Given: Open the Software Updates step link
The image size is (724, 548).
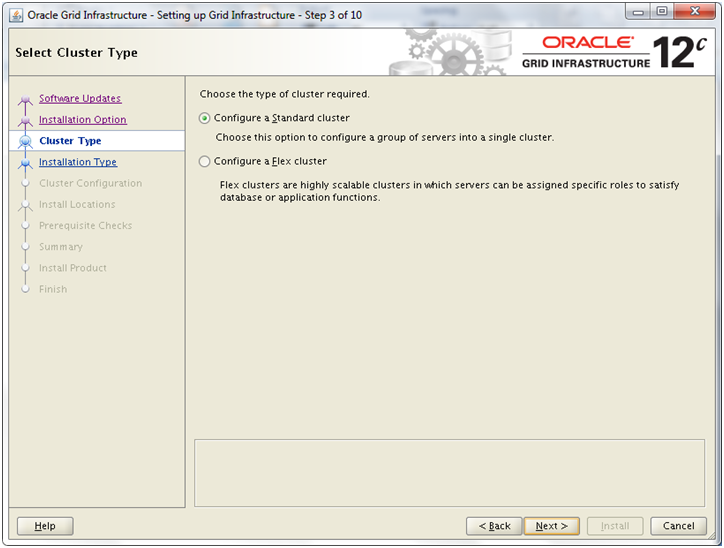Looking at the screenshot, I should [x=80, y=98].
